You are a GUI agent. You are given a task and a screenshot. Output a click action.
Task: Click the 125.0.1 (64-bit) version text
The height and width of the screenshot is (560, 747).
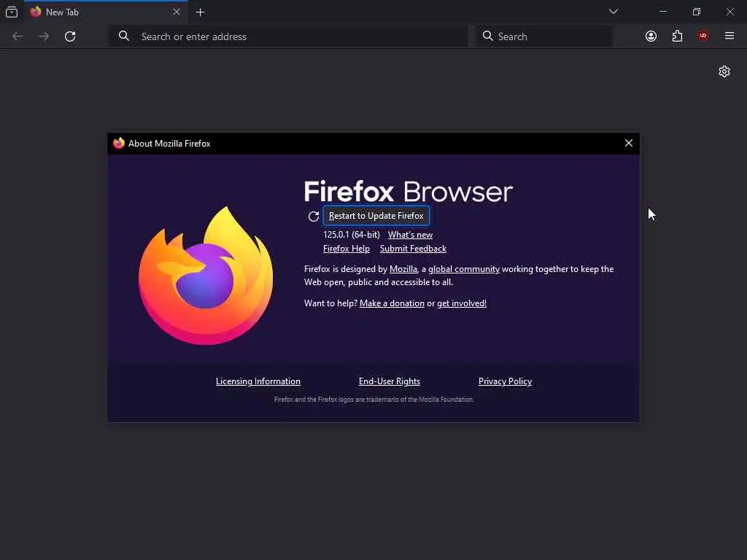tap(352, 235)
